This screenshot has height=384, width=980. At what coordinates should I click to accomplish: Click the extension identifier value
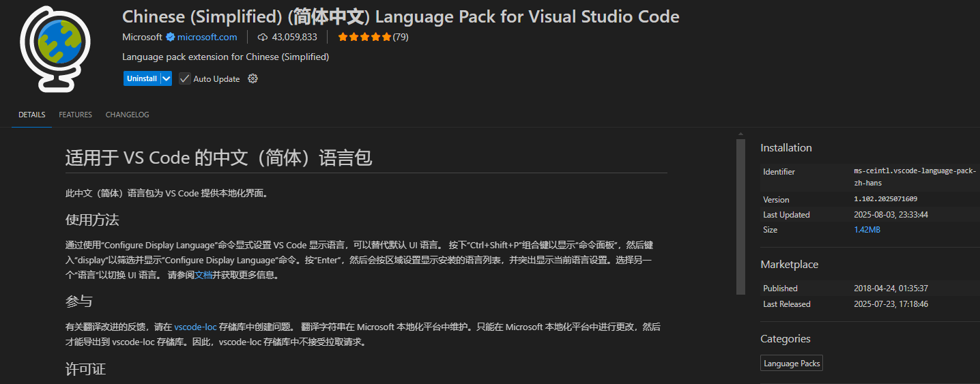915,177
